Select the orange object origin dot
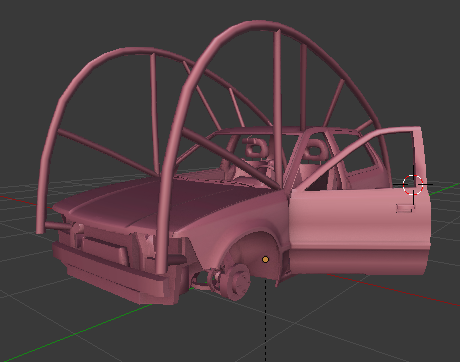Viewport: 460px width, 362px height. [x=265, y=259]
